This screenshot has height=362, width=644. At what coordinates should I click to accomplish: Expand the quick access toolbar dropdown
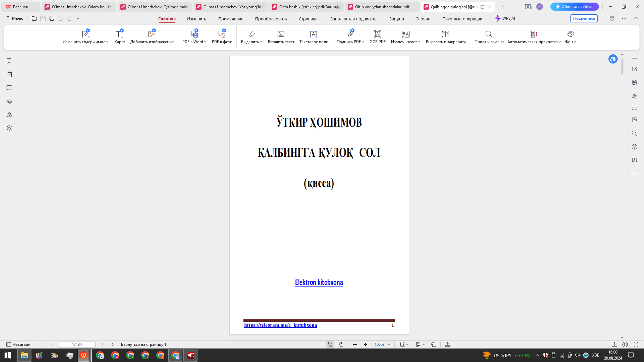78,18
